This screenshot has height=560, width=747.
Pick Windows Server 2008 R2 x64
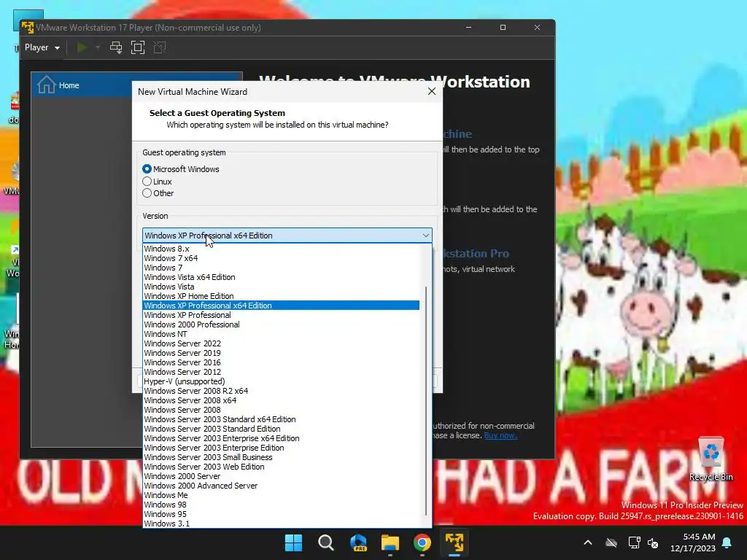click(281, 391)
